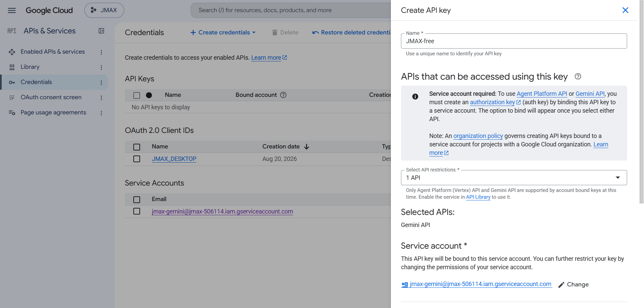644x308 pixels.
Task: Toggle select-all checkbox in OAuth Client IDs table
Action: point(137,147)
